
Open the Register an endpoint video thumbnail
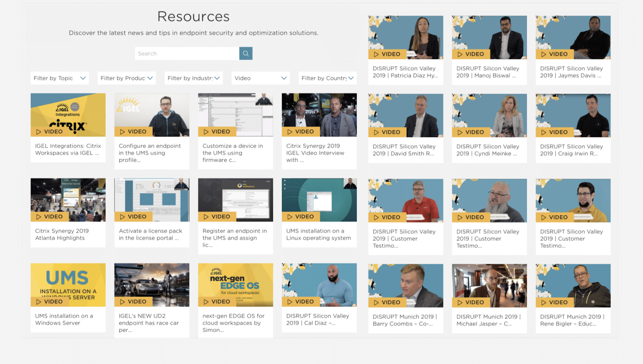(235, 200)
